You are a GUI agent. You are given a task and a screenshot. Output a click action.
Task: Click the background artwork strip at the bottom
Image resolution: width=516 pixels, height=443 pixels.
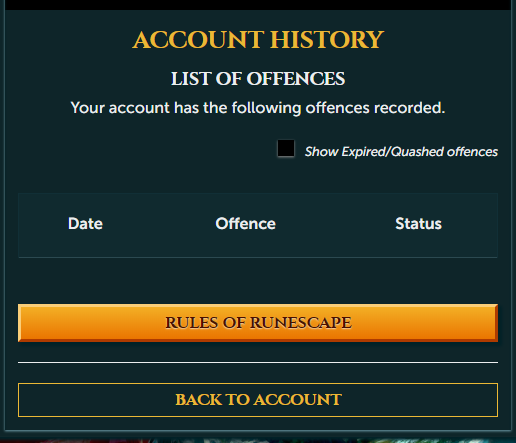coord(258,440)
